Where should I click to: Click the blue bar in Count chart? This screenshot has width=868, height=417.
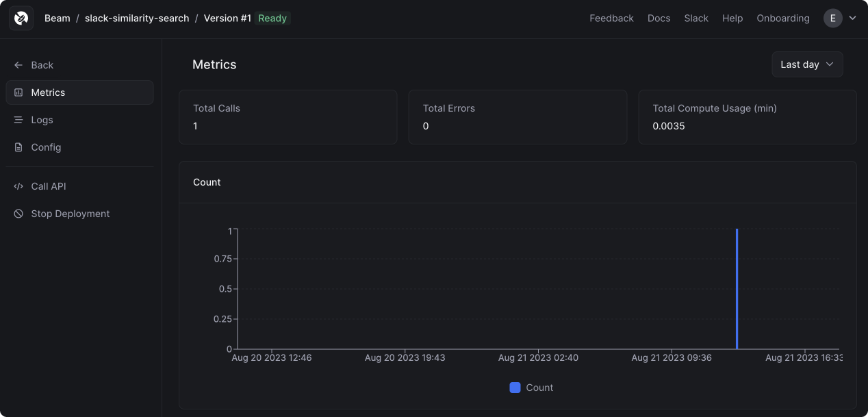[737, 289]
